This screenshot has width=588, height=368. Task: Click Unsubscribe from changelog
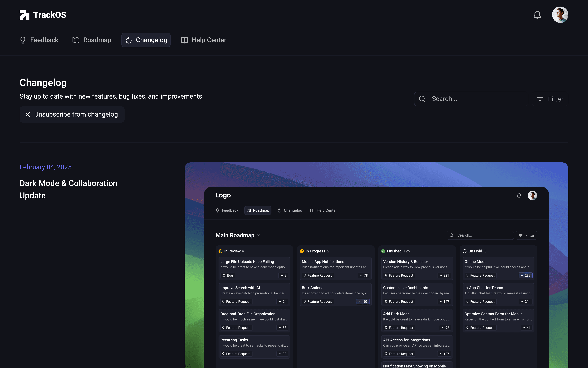(72, 114)
